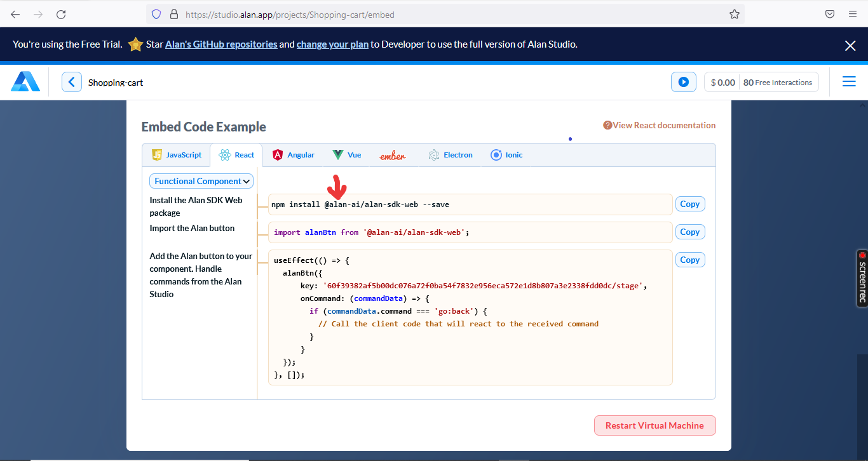The width and height of the screenshot is (868, 461).
Task: Switch to the JavaScript tab
Action: [x=177, y=155]
